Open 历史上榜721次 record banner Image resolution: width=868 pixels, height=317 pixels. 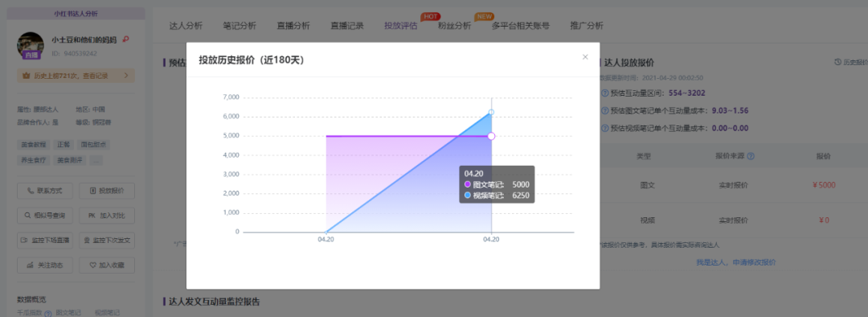[x=76, y=76]
